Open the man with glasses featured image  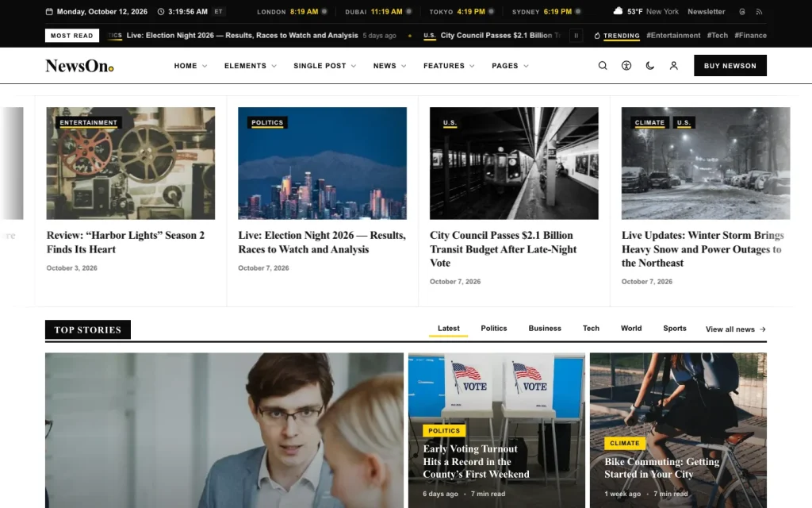(224, 430)
